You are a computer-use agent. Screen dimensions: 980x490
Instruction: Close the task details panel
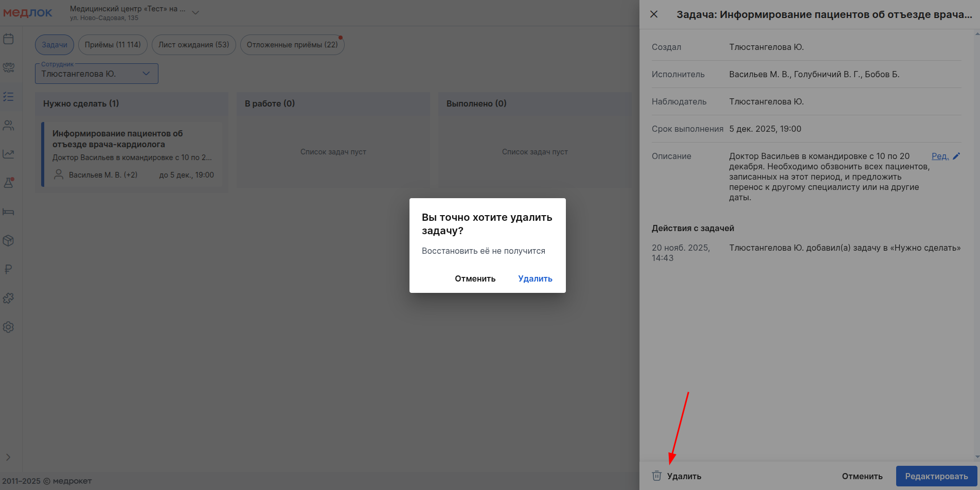point(654,14)
